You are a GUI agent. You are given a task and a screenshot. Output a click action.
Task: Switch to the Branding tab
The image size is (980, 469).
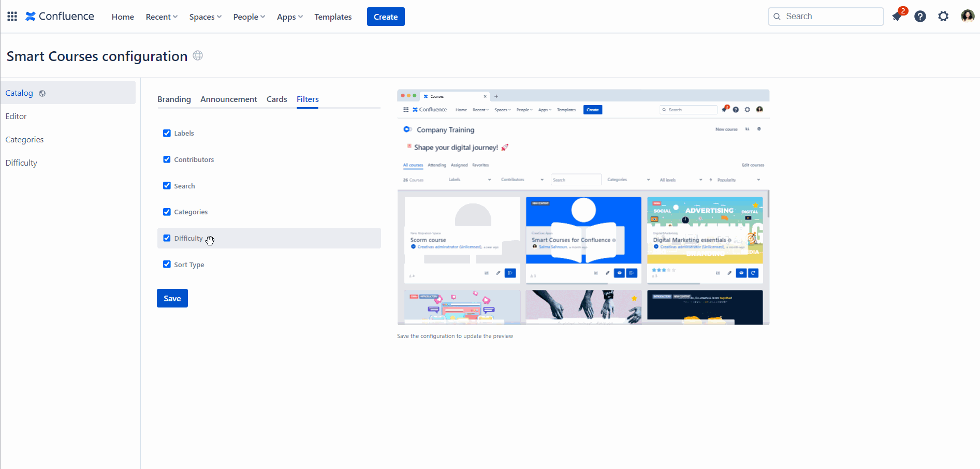[174, 99]
